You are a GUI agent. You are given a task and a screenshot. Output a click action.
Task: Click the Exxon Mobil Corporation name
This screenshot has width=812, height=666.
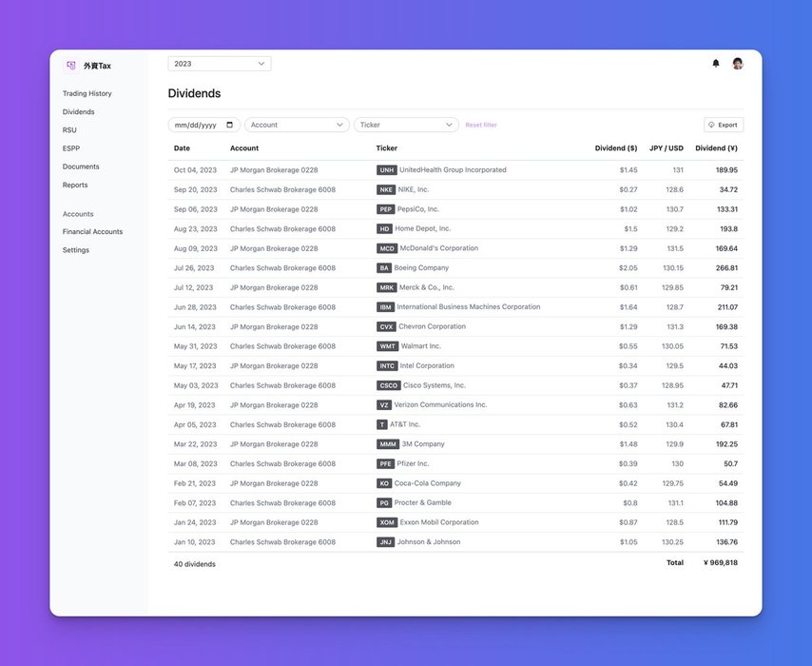(439, 522)
